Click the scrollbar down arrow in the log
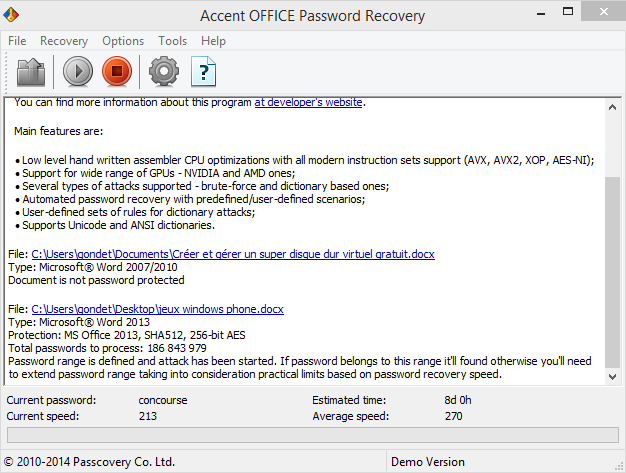This screenshot has height=473, width=626. pos(613,379)
